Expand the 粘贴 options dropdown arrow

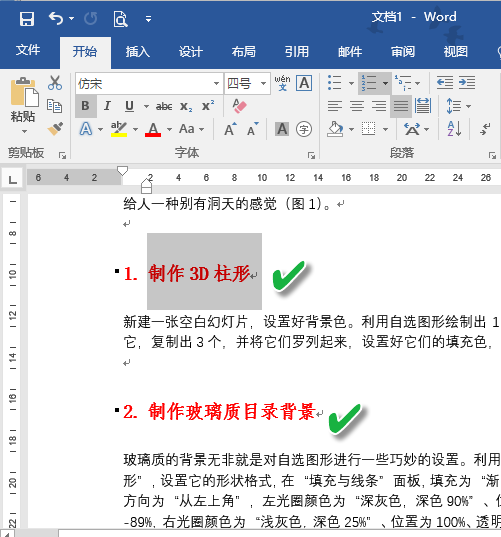tap(24, 132)
